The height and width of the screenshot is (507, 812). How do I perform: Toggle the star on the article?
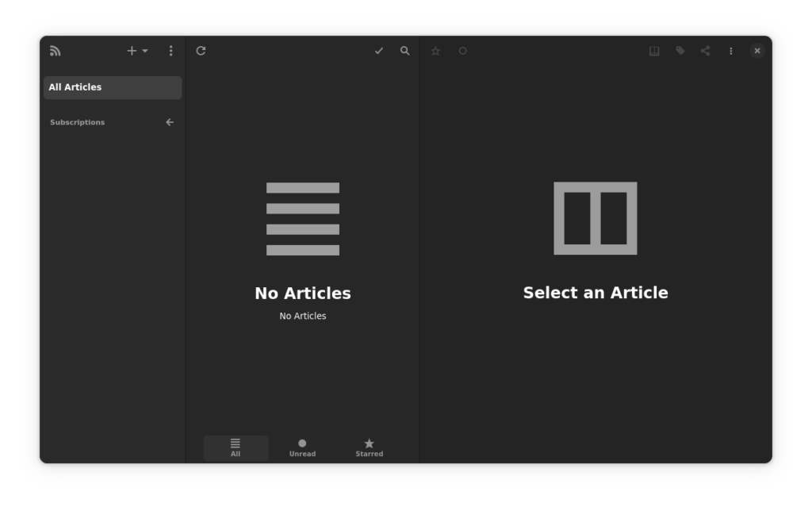pyautogui.click(x=435, y=51)
